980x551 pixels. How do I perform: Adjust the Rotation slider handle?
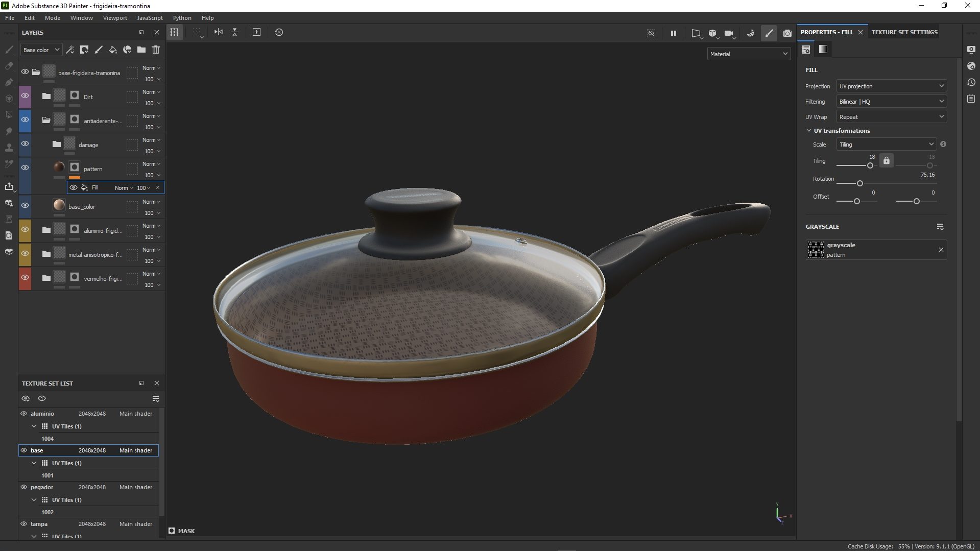859,183
